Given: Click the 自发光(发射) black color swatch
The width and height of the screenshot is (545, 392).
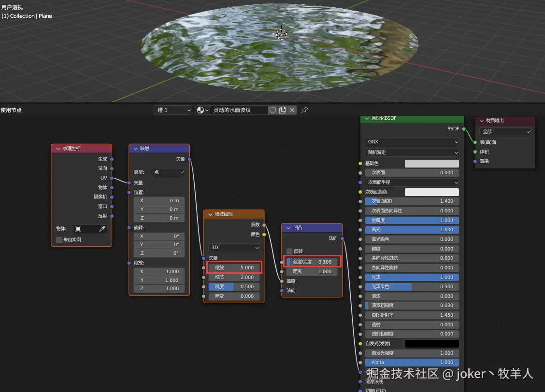Looking at the screenshot, I should tap(431, 344).
